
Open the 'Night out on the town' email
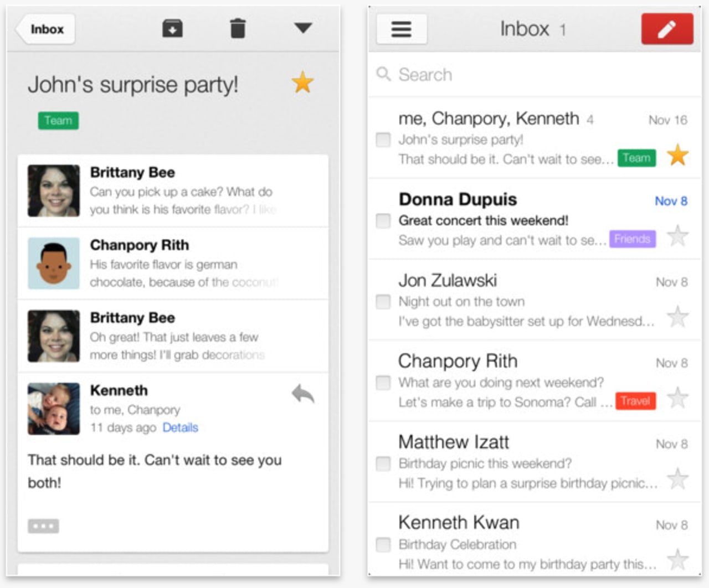[x=535, y=300]
